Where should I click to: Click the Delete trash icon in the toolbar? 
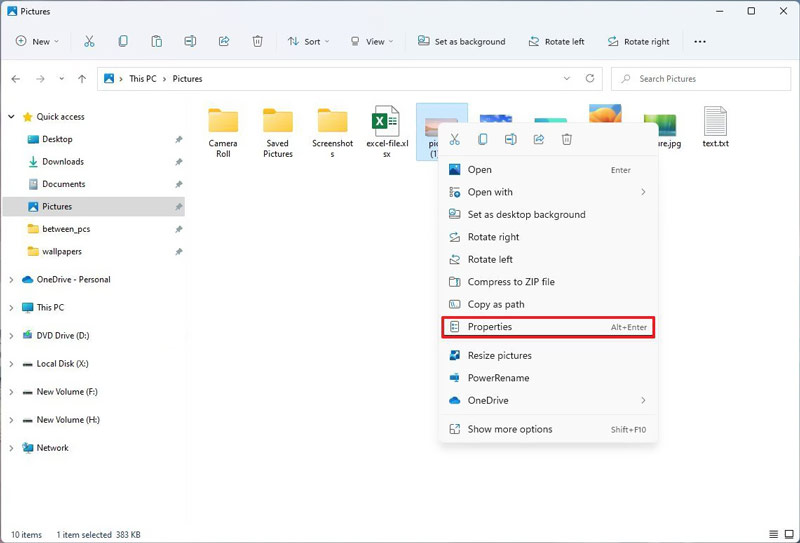pyautogui.click(x=258, y=41)
